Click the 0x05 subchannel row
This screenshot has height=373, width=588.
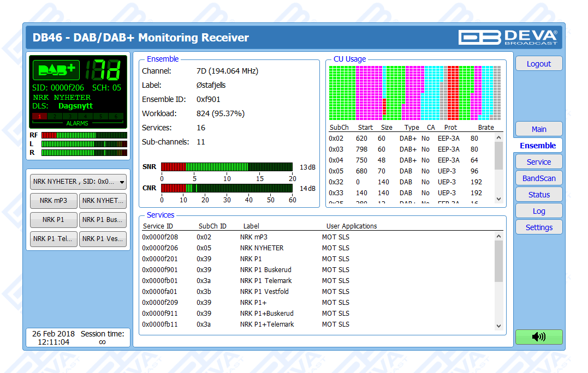409,171
